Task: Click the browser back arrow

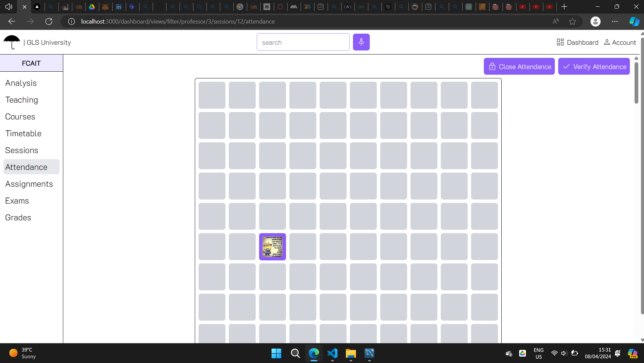Action: pos(12,22)
